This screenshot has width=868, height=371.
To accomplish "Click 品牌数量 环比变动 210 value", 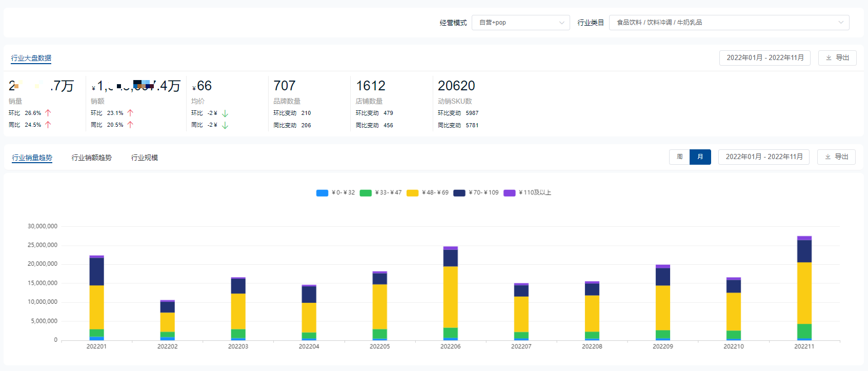I will pos(306,113).
